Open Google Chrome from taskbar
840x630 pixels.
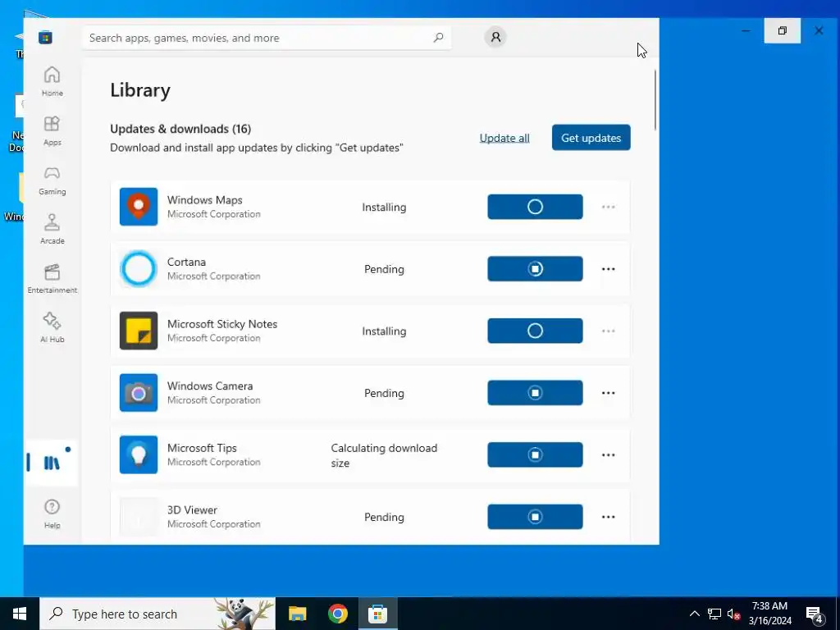[337, 614]
